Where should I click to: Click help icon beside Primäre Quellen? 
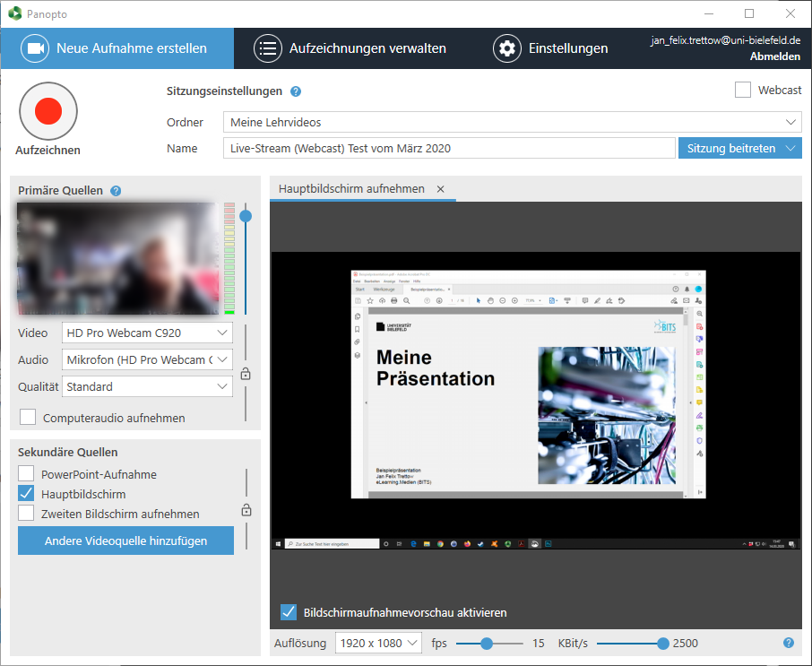point(116,191)
